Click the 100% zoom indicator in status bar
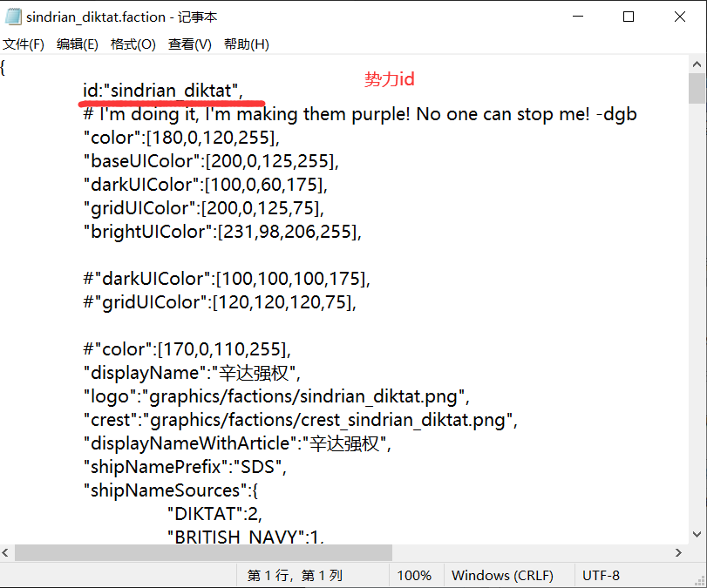 pos(415,575)
